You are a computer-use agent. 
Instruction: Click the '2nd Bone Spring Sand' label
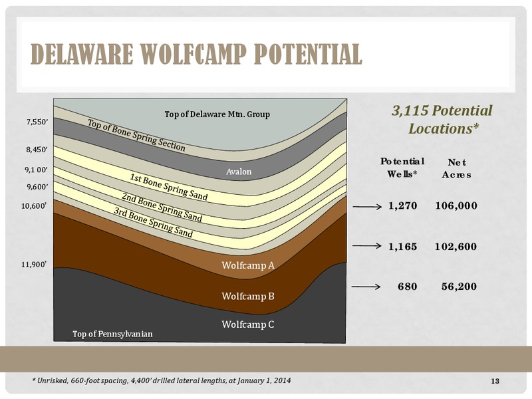(x=162, y=207)
